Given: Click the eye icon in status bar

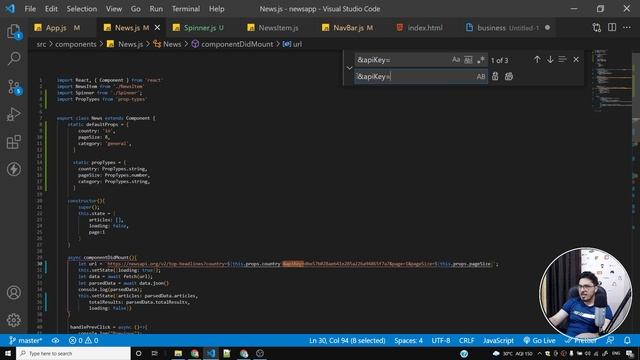Looking at the screenshot, I should coord(56,340).
